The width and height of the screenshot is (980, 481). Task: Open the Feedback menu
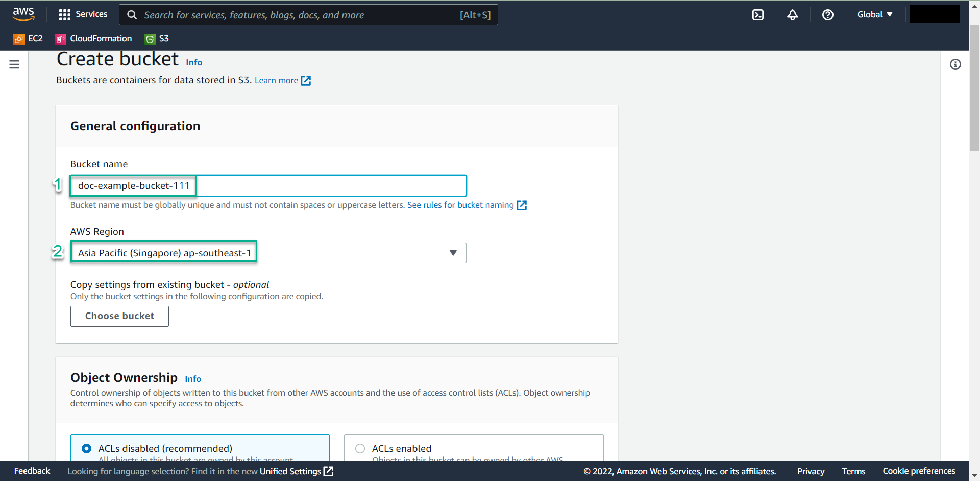click(x=32, y=471)
